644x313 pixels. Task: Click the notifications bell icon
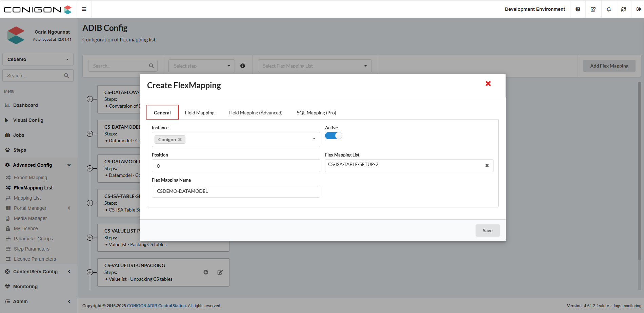(x=609, y=9)
